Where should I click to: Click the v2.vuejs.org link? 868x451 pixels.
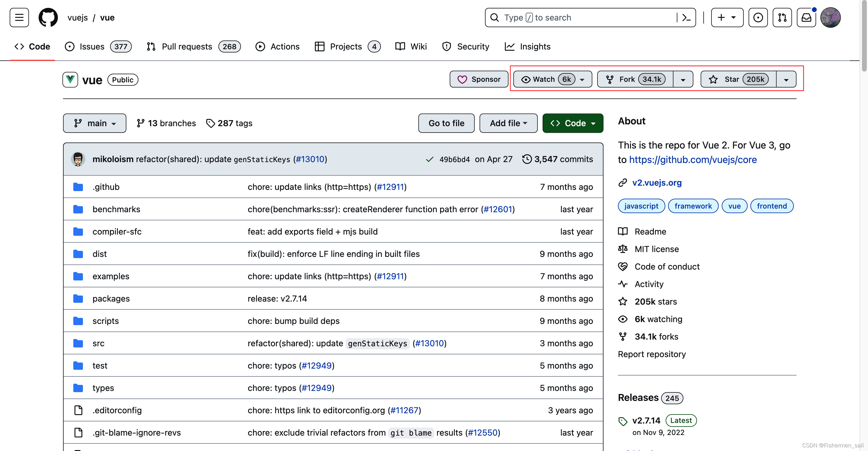[x=656, y=183]
